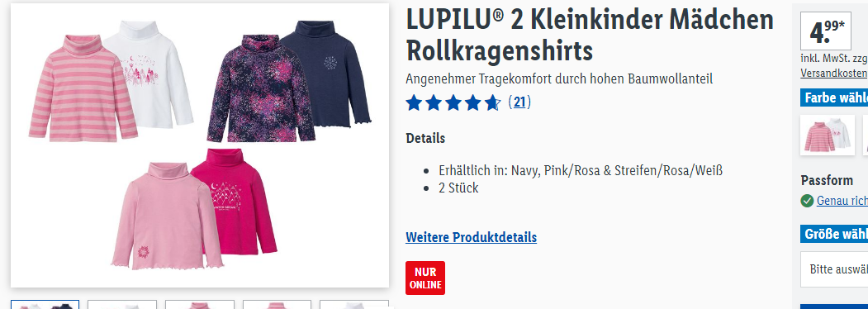868x309 pixels.
Task: Open the Versandkosten link
Action: [x=834, y=73]
